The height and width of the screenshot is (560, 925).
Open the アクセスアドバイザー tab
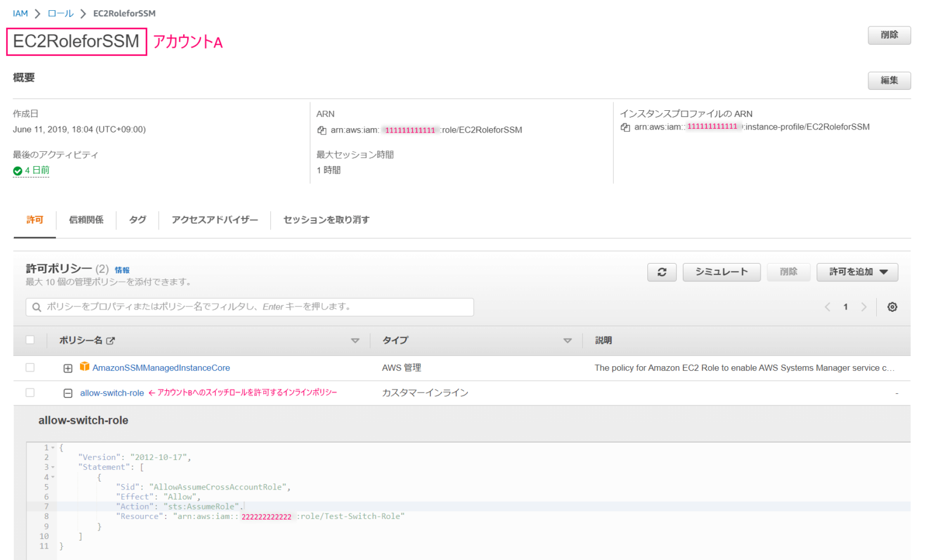pos(214,220)
